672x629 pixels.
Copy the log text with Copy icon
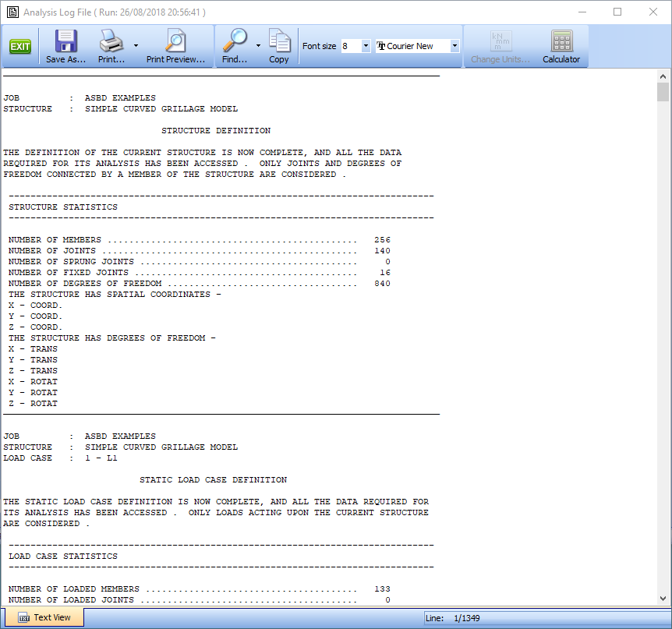coord(279,46)
